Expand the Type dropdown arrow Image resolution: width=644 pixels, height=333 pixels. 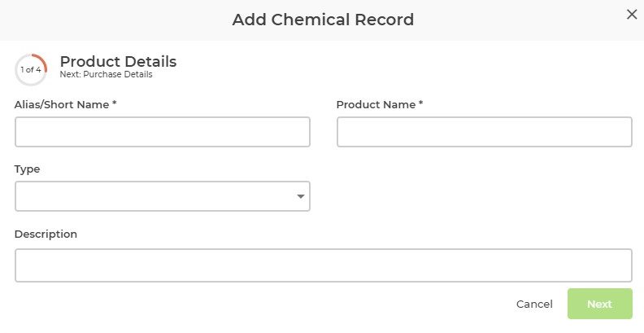pyautogui.click(x=301, y=196)
